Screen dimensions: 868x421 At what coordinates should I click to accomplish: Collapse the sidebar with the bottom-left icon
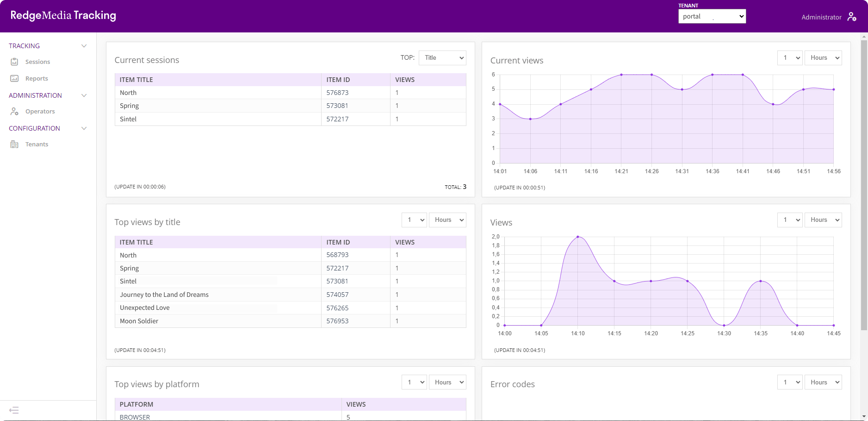tap(14, 410)
